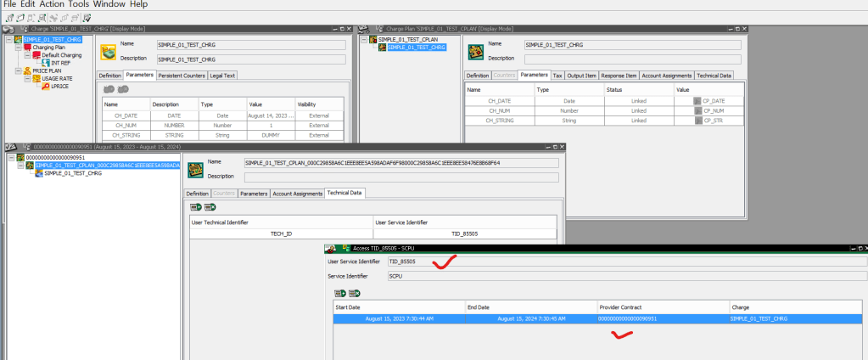This screenshot has height=360, width=868.
Task: Click the 00000000000000090951 root node icon in contract tree
Action: pos(20,158)
